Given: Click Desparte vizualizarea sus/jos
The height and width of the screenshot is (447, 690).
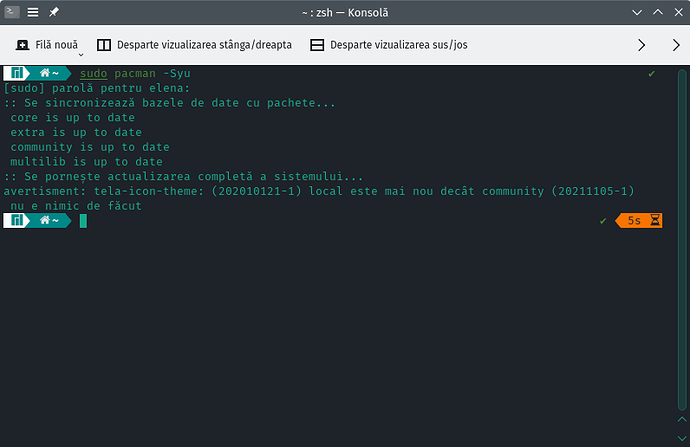Looking at the screenshot, I should [389, 45].
